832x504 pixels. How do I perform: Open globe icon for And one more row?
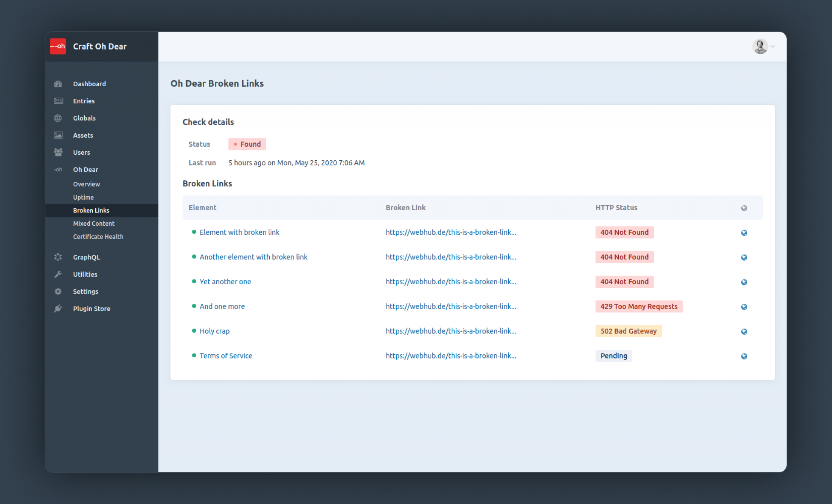[744, 307]
